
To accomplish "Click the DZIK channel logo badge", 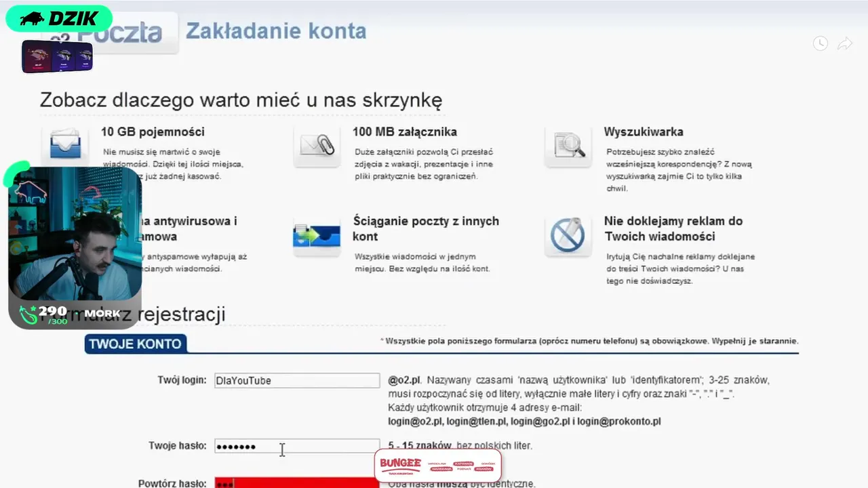I will (x=59, y=18).
